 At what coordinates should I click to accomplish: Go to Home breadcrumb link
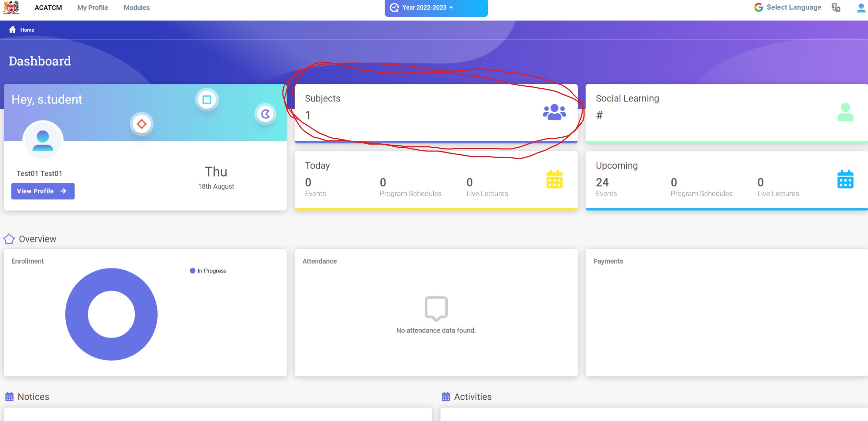27,30
